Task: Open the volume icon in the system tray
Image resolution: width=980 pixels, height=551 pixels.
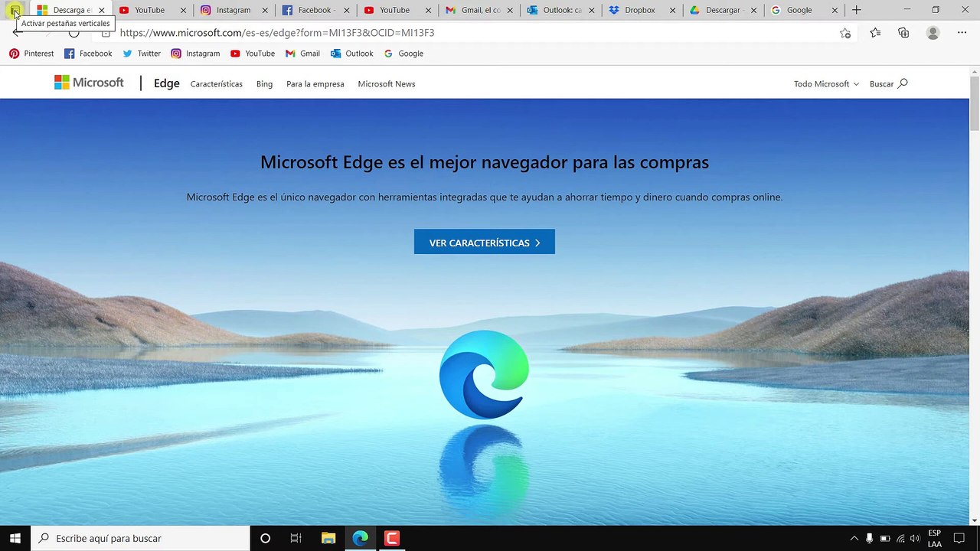Action: [x=915, y=538]
